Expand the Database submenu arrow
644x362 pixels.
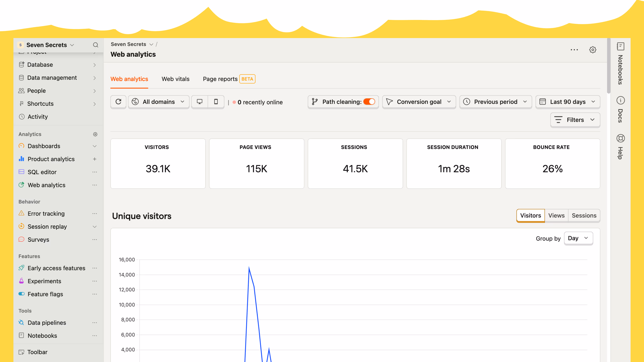[x=94, y=65]
